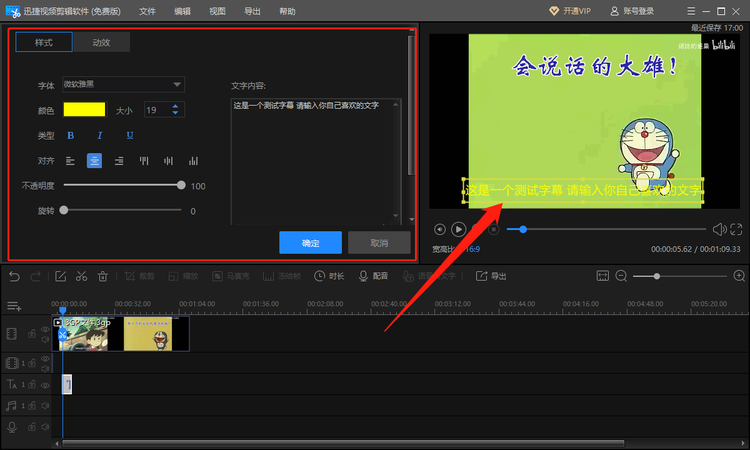
Task: Click the 不透明度 opacity slider handle
Action: point(181,186)
